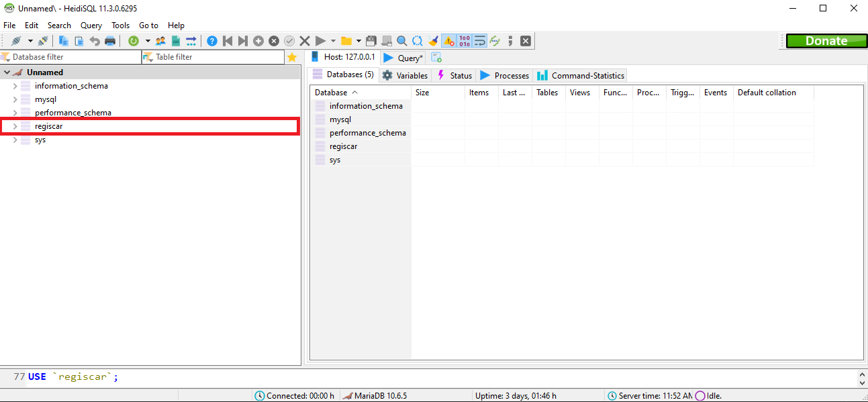This screenshot has width=868, height=402.
Task: Switch to the Processes tab
Action: click(x=505, y=75)
